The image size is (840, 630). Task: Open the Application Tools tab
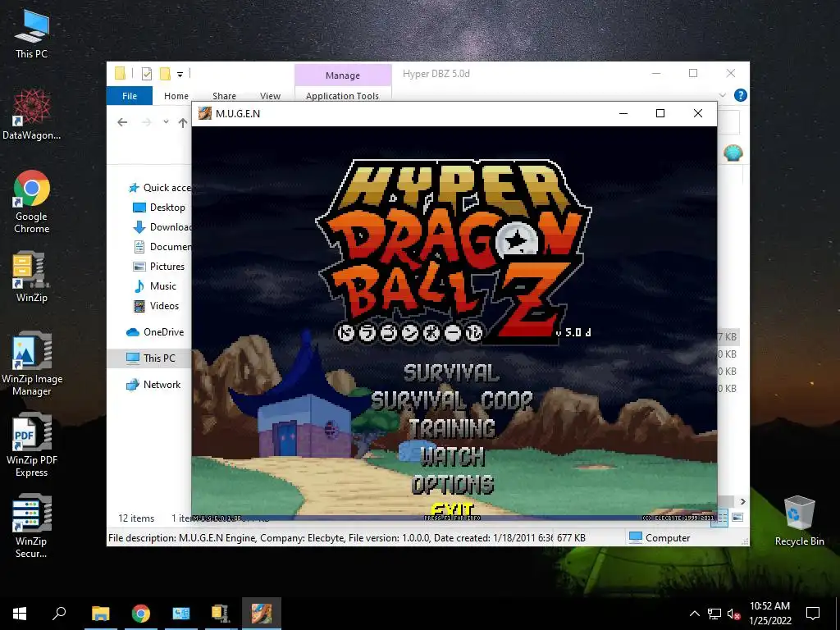click(x=342, y=96)
